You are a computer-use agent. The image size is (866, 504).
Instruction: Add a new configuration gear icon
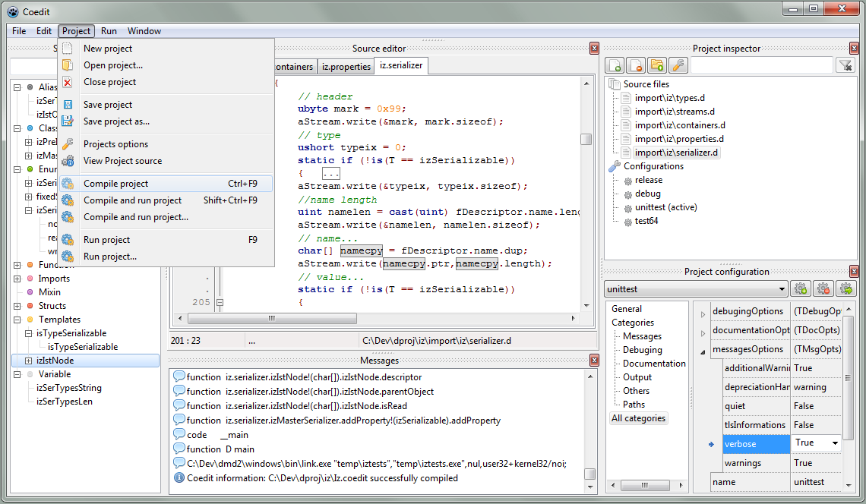click(x=800, y=288)
